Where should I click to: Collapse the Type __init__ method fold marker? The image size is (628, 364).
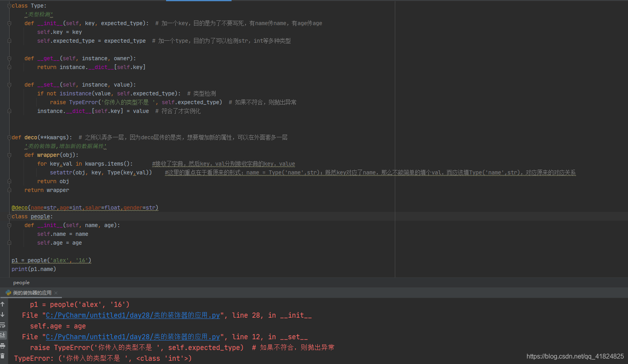[x=9, y=23]
